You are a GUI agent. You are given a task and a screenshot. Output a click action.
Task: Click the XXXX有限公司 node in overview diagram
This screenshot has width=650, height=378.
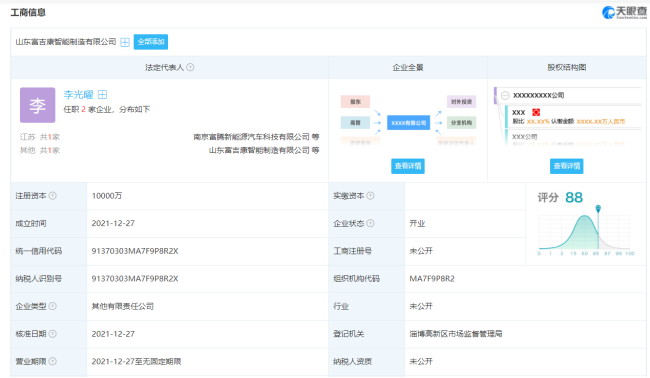click(409, 123)
